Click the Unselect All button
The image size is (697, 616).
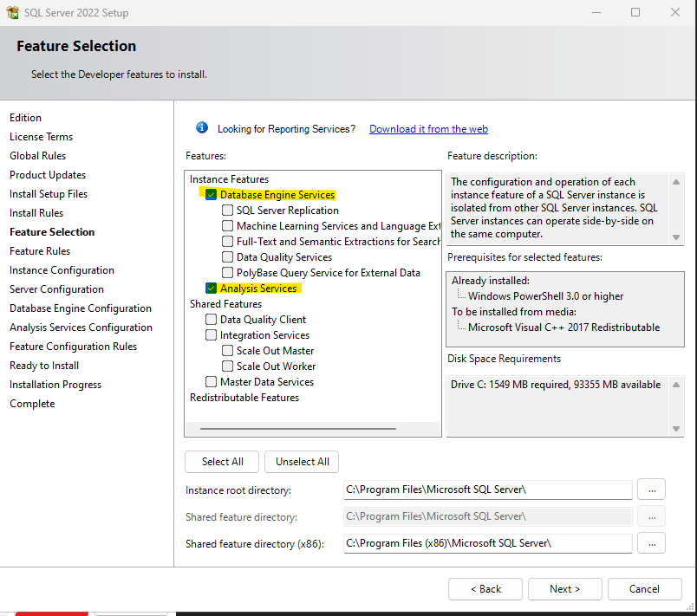click(302, 462)
